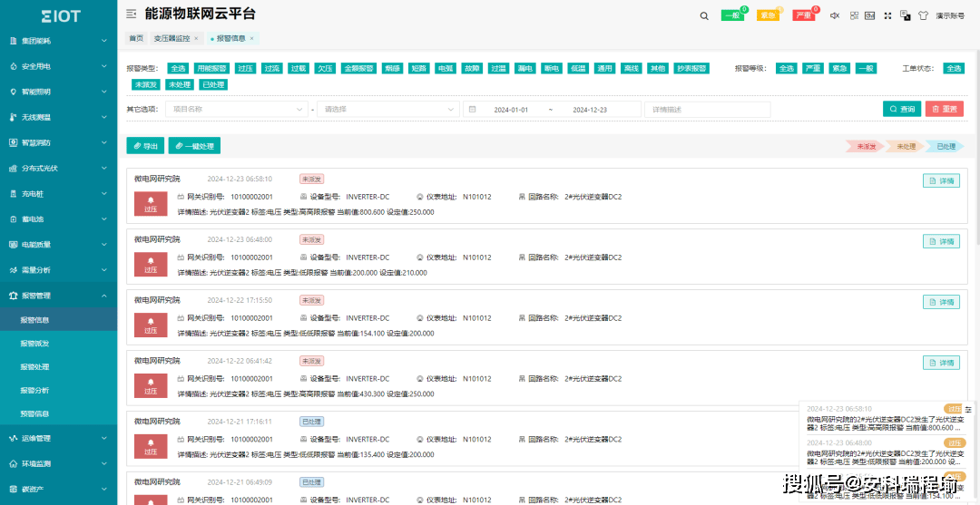Image resolution: width=980 pixels, height=505 pixels.
Task: Click the green 一般 alarm count badge
Action: tap(732, 15)
